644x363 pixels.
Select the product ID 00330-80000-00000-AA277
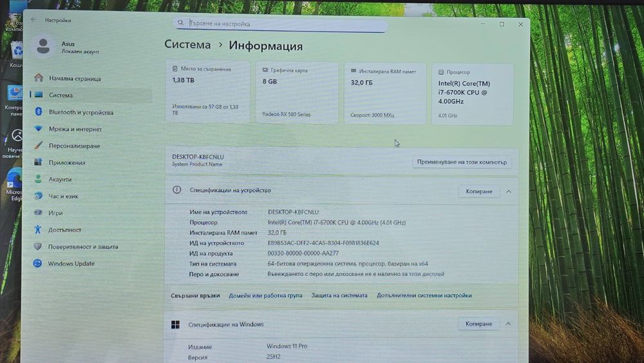(x=303, y=253)
